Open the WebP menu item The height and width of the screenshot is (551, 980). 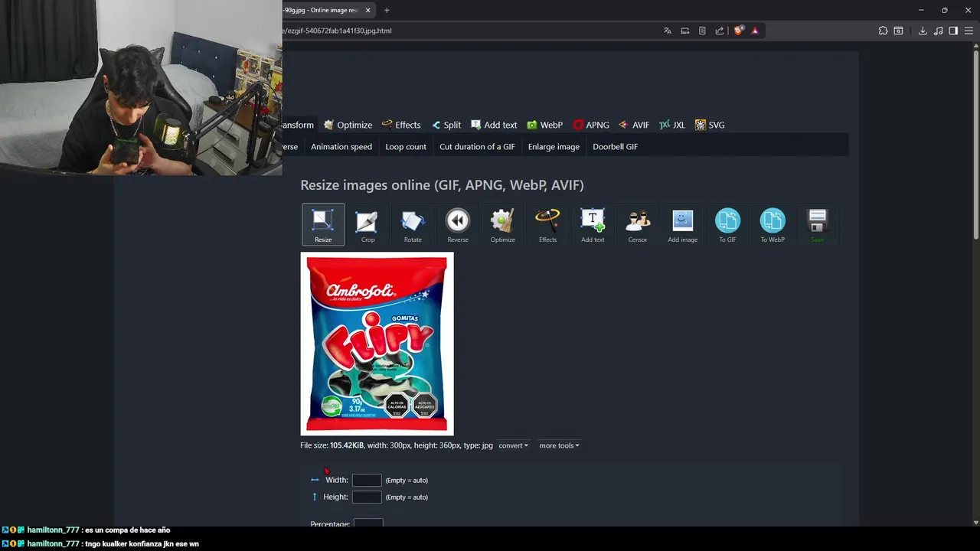(x=544, y=125)
